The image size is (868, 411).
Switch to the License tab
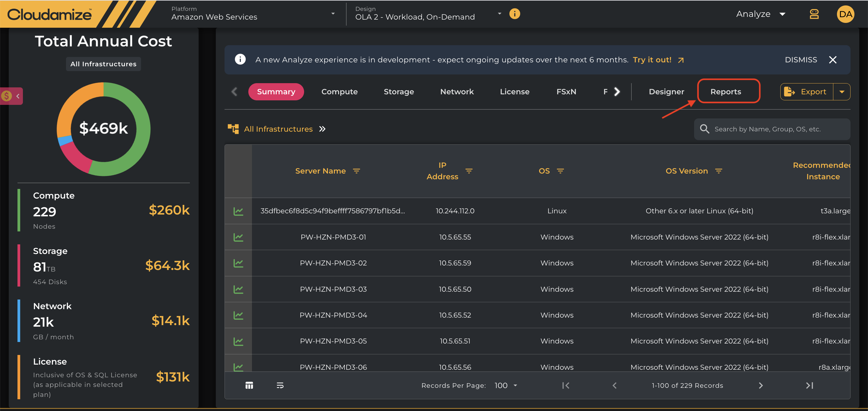[514, 92]
